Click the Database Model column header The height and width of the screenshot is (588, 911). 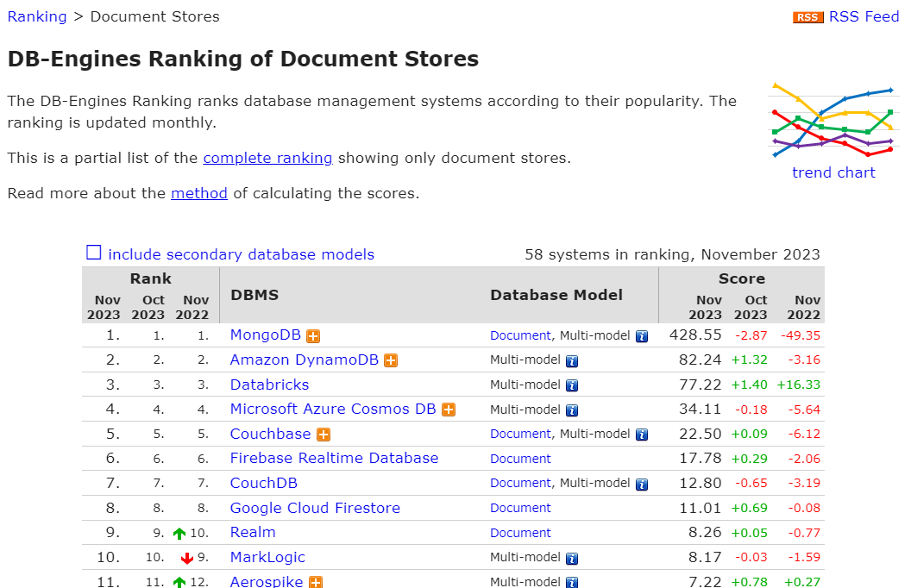(556, 295)
